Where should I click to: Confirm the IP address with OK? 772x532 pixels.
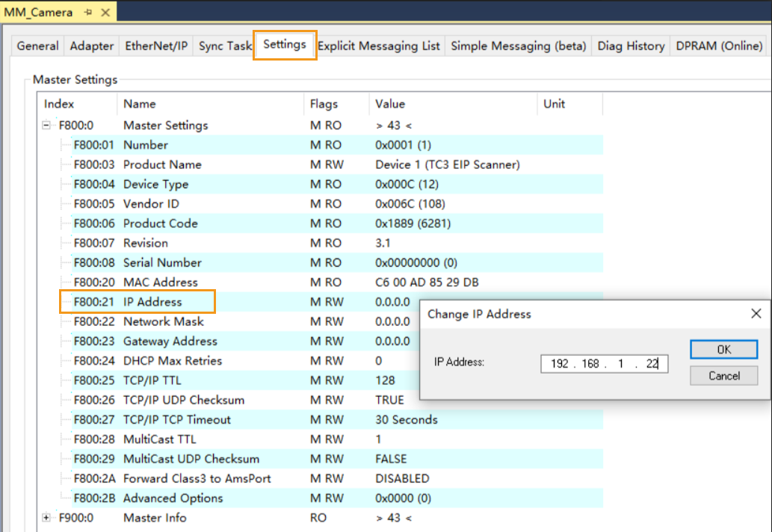[x=723, y=350]
